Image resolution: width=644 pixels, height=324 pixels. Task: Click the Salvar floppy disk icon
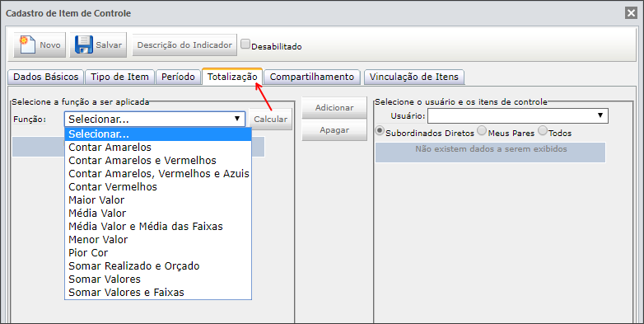84,45
